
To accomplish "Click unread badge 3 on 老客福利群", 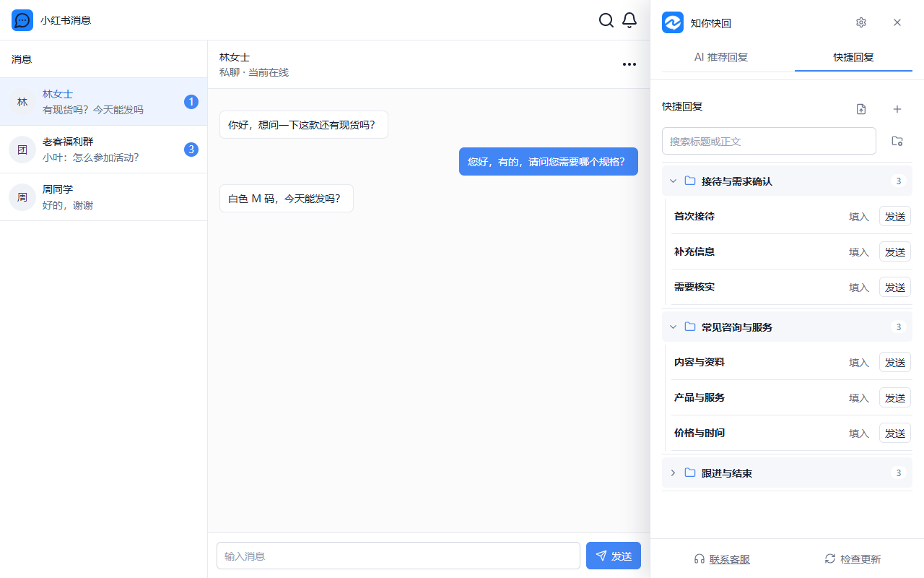I will point(191,150).
